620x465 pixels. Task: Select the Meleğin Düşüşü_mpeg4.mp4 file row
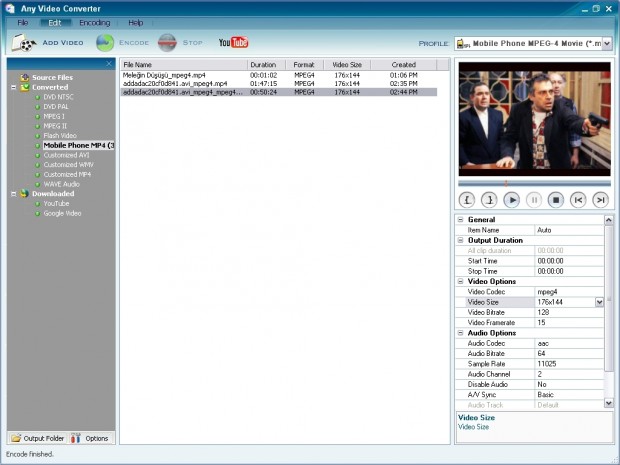(x=279, y=75)
